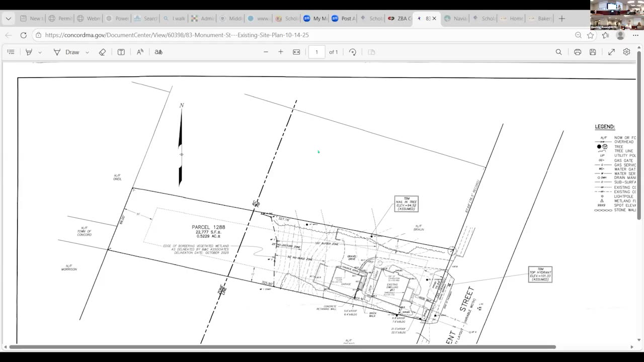Click the scroll left arrow

(5, 347)
